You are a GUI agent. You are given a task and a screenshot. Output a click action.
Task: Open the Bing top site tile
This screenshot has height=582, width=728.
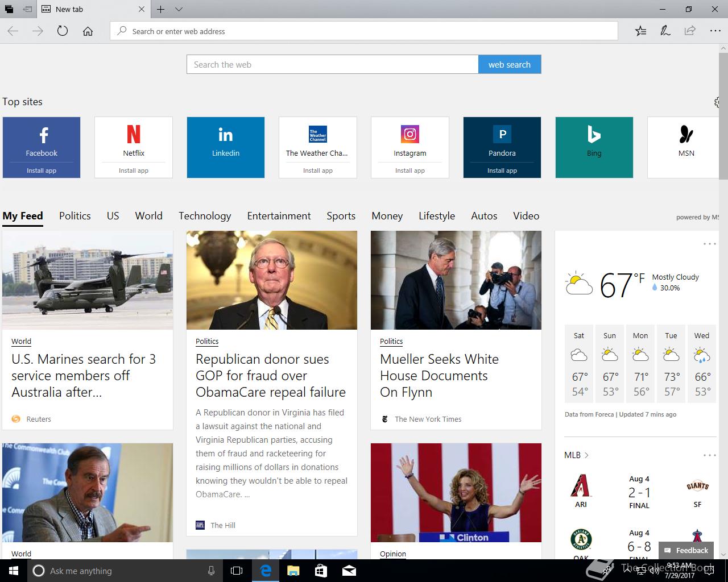click(594, 147)
